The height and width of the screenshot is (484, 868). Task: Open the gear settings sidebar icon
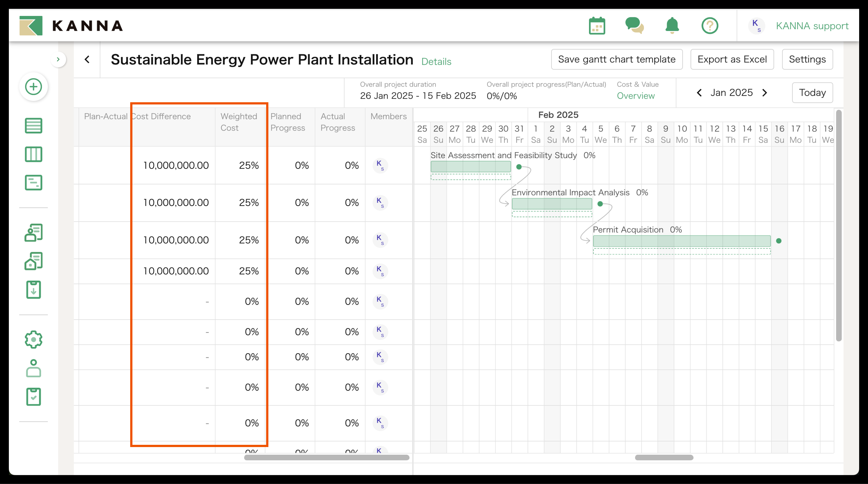33,339
